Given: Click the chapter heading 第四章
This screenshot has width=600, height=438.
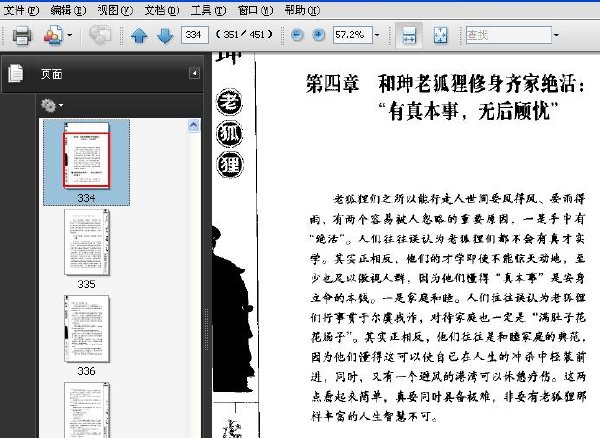Looking at the screenshot, I should [333, 83].
